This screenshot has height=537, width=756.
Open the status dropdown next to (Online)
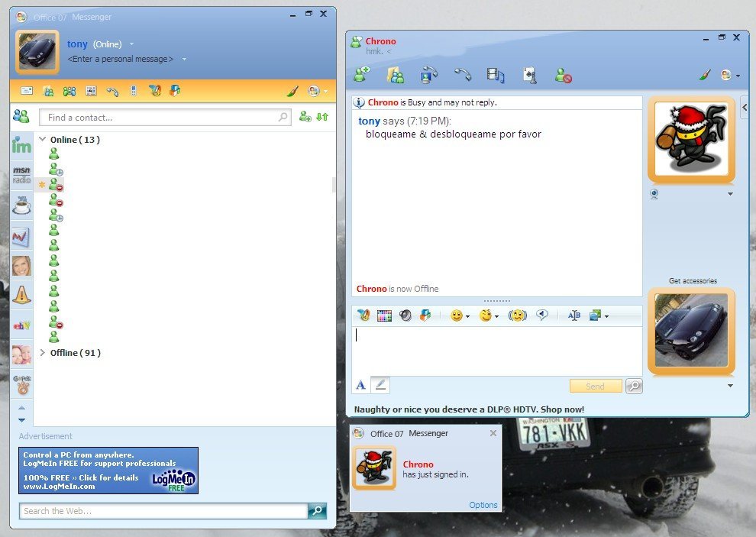131,44
